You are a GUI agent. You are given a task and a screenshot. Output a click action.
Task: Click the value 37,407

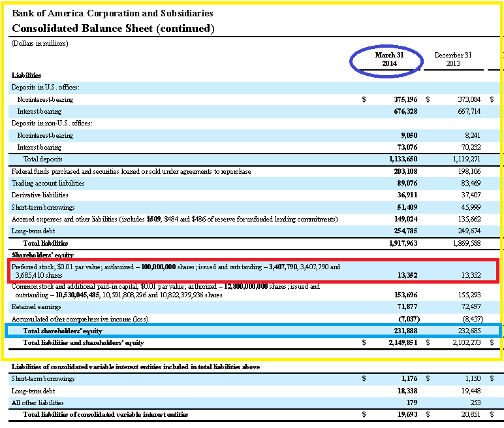[x=471, y=195]
